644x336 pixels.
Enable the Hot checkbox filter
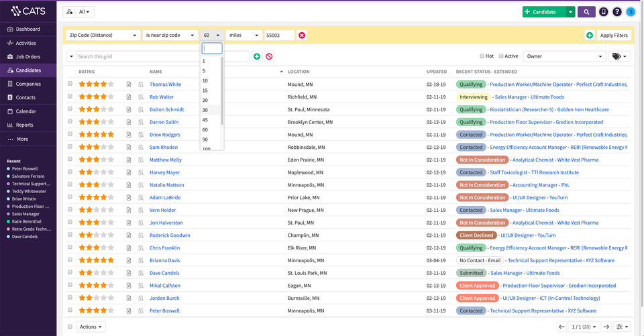tap(482, 56)
